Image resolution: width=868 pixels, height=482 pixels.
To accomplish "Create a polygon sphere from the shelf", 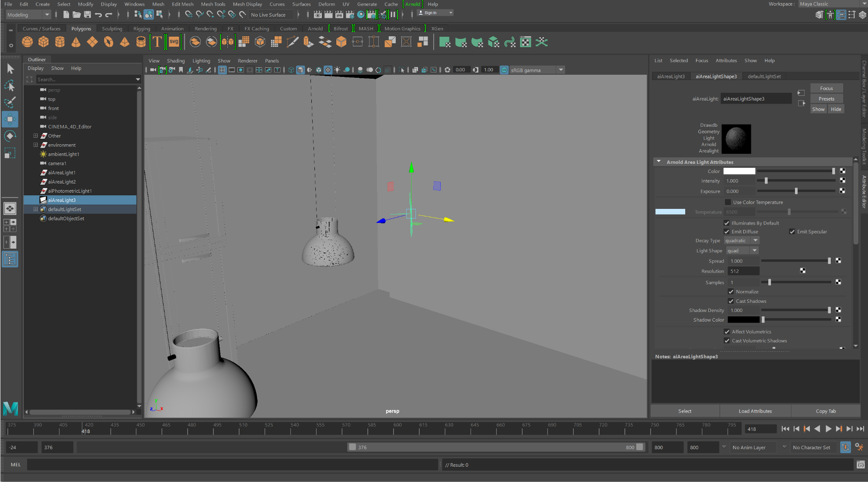I will pyautogui.click(x=27, y=42).
